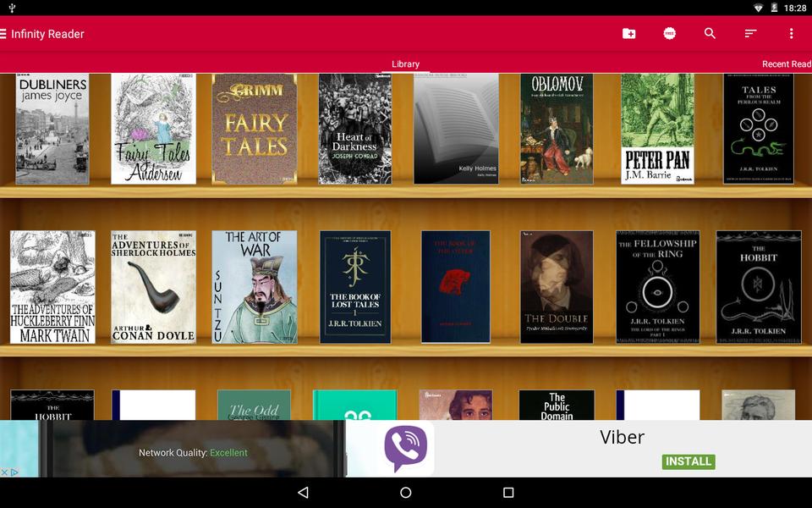
Task: Tap the Android Back navigation button
Action: point(304,492)
